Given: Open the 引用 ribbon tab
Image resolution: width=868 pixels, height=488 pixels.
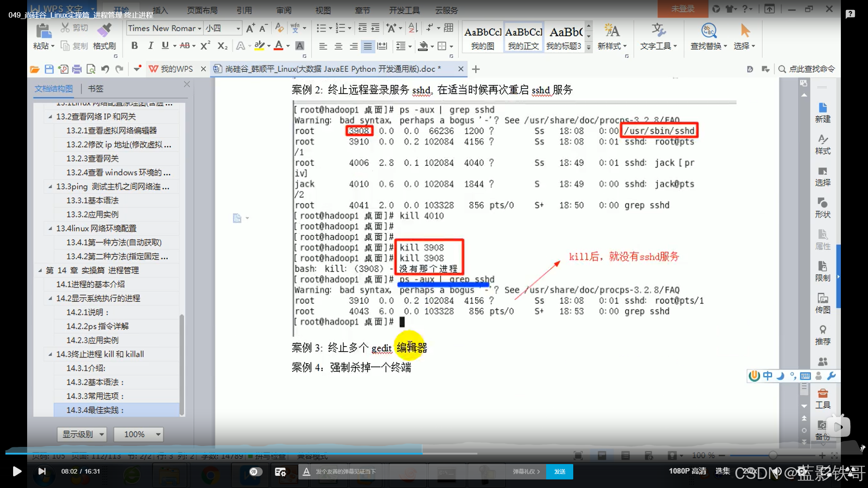Looking at the screenshot, I should (244, 10).
